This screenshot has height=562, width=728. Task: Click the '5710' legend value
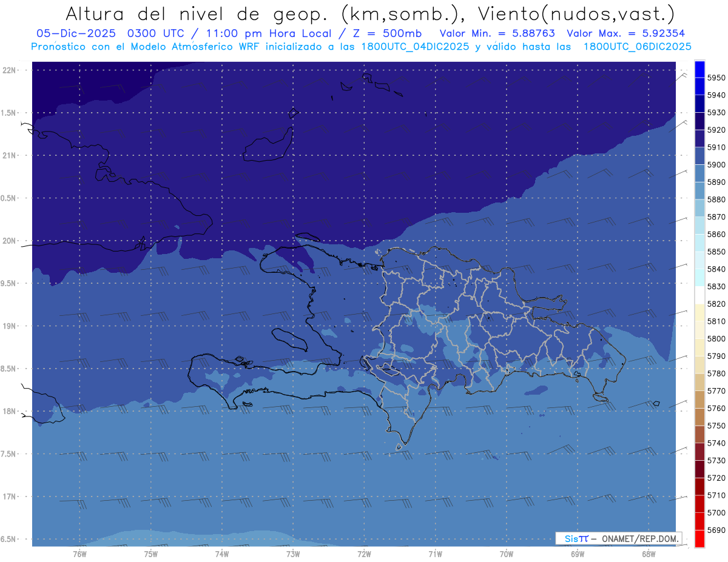[x=716, y=495]
